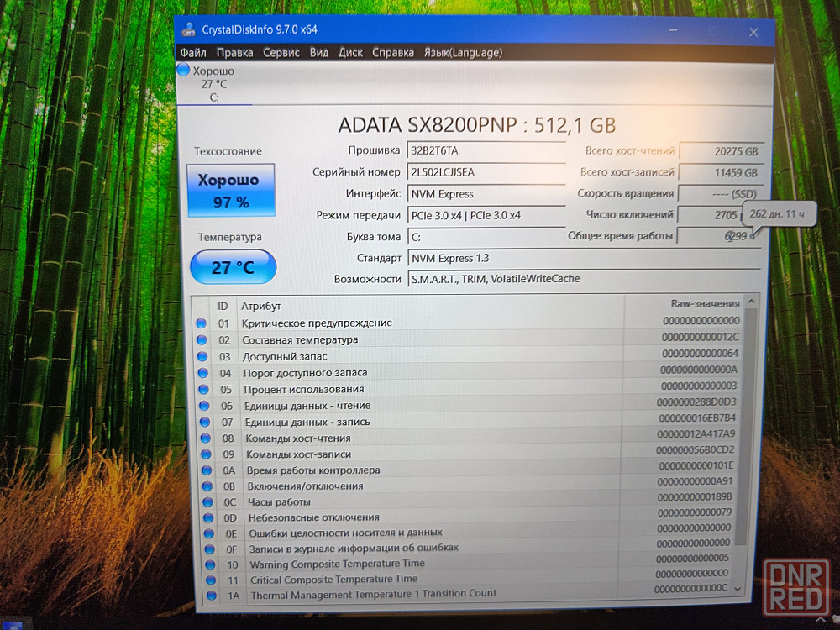
Task: Click status icon for Процент использования row
Action: pyautogui.click(x=202, y=389)
